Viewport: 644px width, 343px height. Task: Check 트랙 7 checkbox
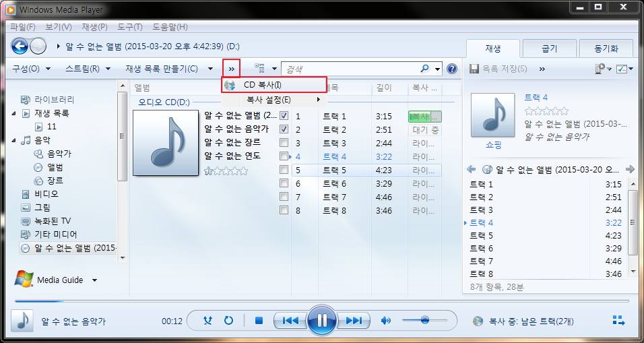284,196
